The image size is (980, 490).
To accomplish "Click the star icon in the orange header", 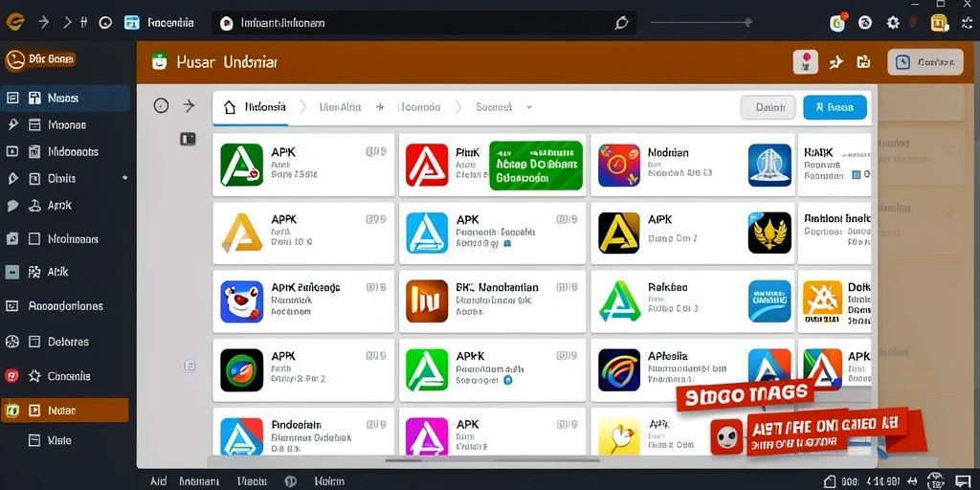I will pyautogui.click(x=836, y=61).
